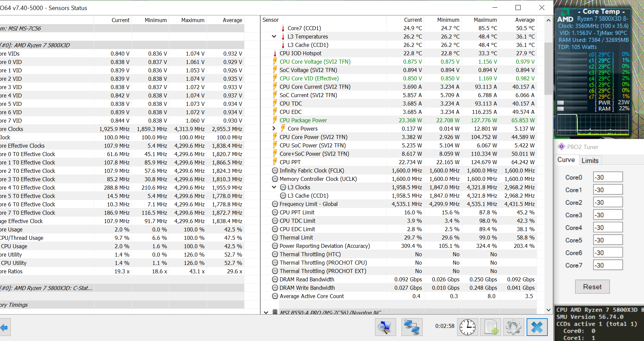
Task: Click clock icon beside Memory Controller Clock
Action: coord(275,179)
